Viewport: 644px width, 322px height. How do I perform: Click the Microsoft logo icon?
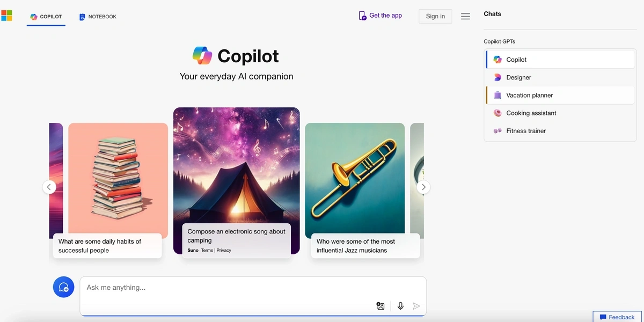6,16
